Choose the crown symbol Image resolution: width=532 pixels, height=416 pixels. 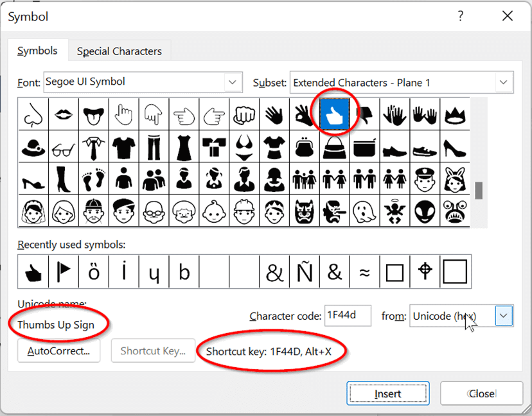(x=454, y=114)
